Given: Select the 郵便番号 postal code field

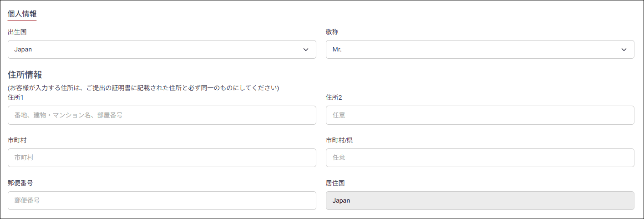Looking at the screenshot, I should (x=162, y=200).
